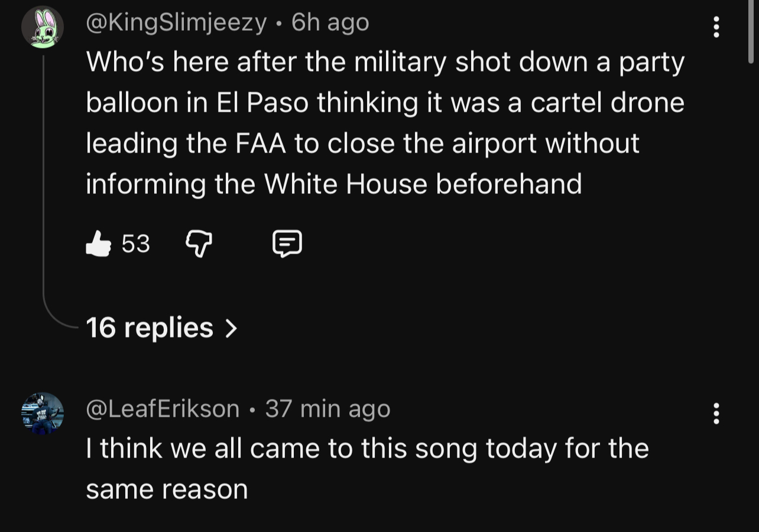Visit the @KingSlimjeezy channel link
Image resolution: width=759 pixels, height=532 pixels.
[x=176, y=23]
